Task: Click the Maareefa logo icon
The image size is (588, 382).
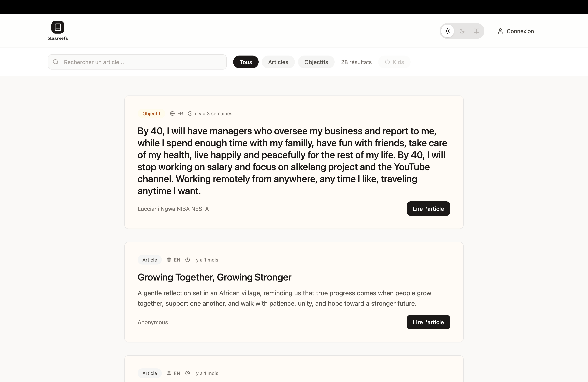Action: (x=57, y=27)
